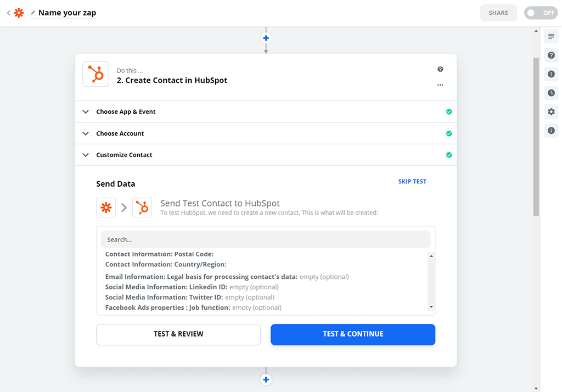
Task: Expand the Choose App & Event section
Action: click(126, 111)
